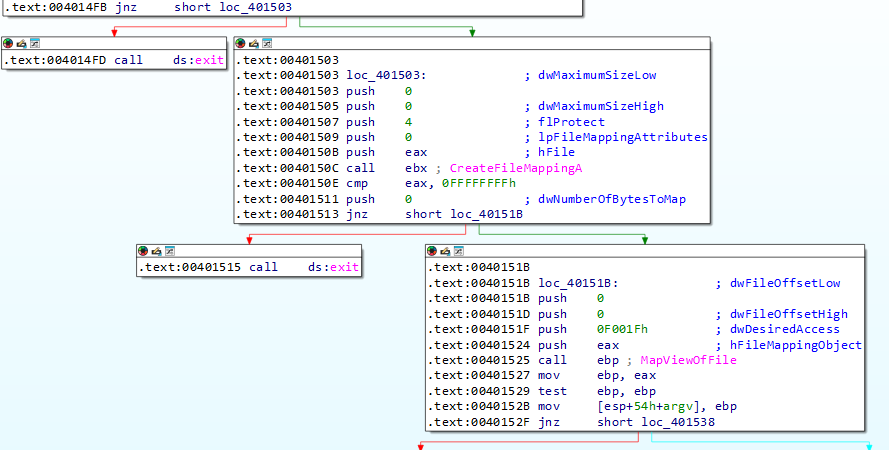Click the group icon on the loc_40151B node
Viewport: 889px width, 450px height.
coord(458,250)
